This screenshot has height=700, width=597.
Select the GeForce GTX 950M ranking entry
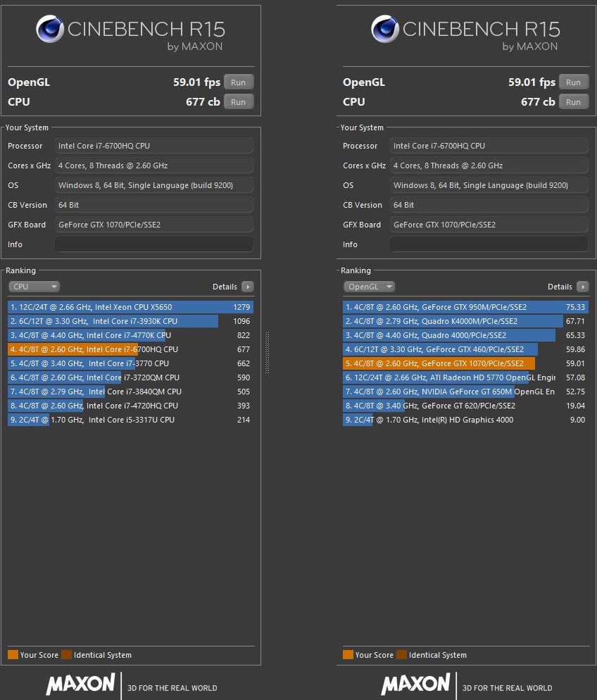coord(465,307)
